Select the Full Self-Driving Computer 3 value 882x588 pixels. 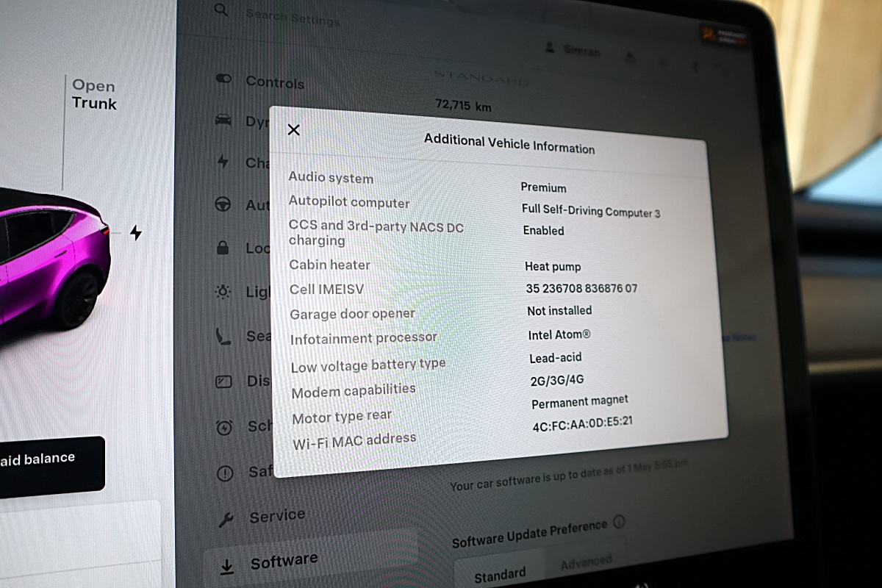point(591,211)
